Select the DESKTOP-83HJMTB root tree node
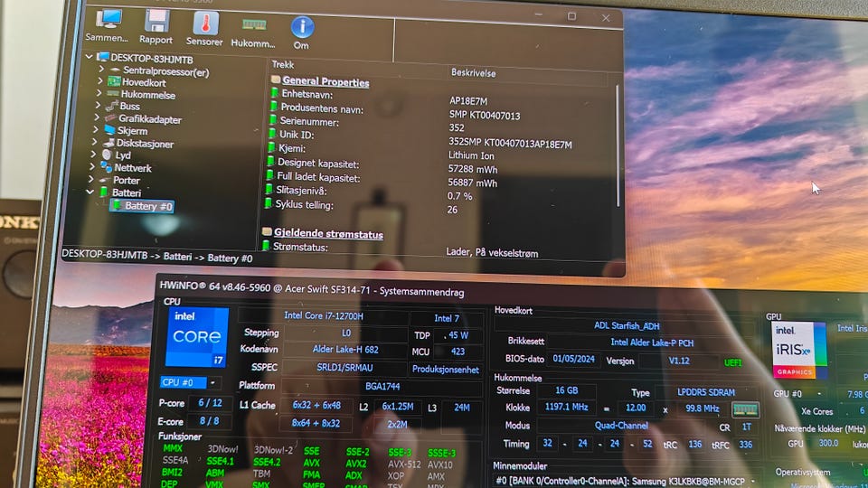This screenshot has height=488, width=868. point(152,59)
